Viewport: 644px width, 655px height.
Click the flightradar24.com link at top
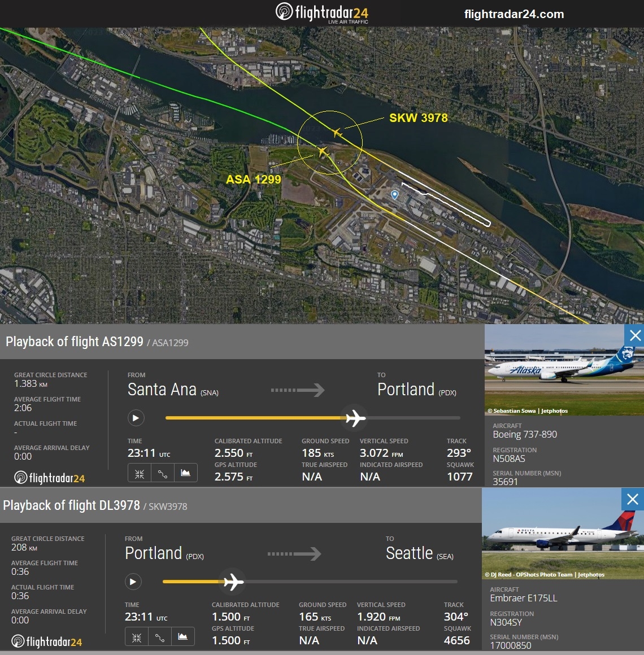click(514, 14)
